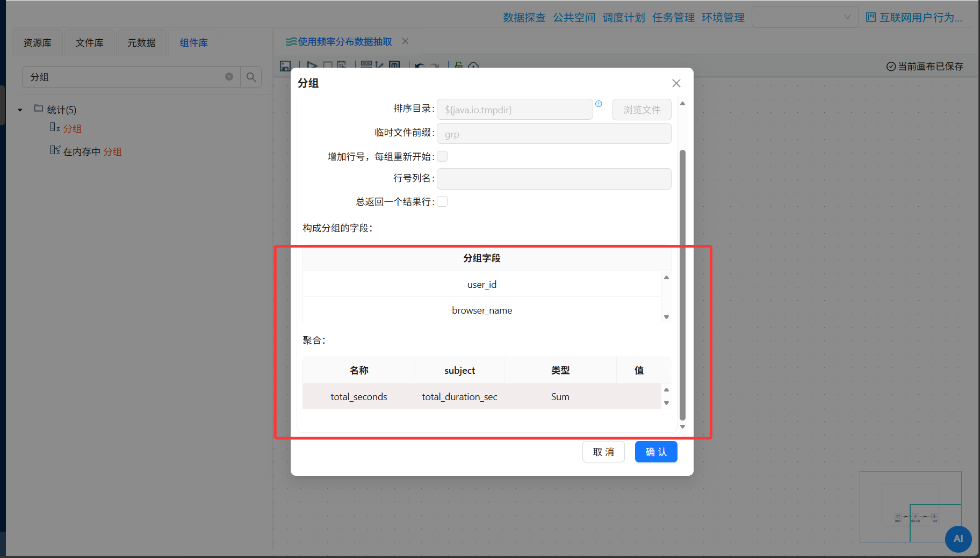Click the cloud publish toolbar icon
The height and width of the screenshot is (558, 980).
coord(473,66)
